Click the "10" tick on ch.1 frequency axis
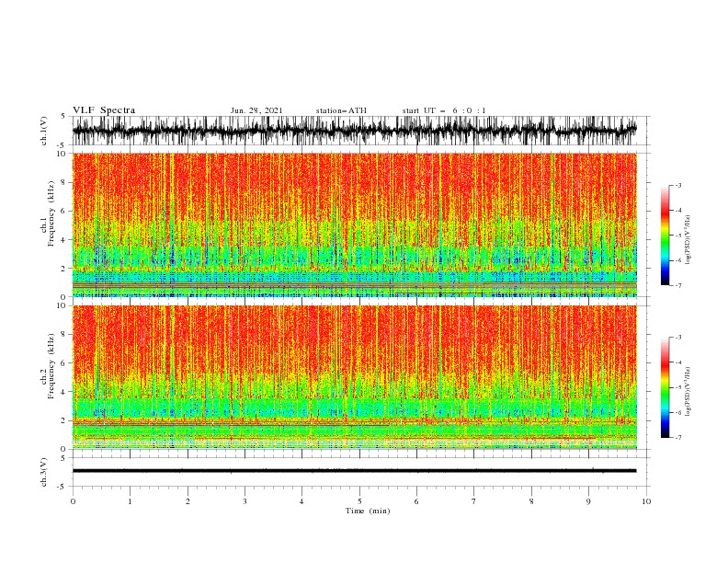The width and height of the screenshot is (728, 563). click(61, 154)
